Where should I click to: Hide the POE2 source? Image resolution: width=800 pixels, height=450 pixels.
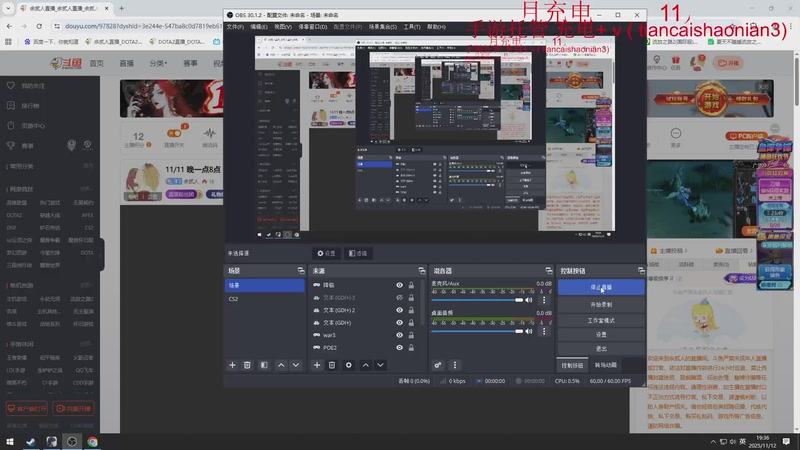pyautogui.click(x=399, y=347)
